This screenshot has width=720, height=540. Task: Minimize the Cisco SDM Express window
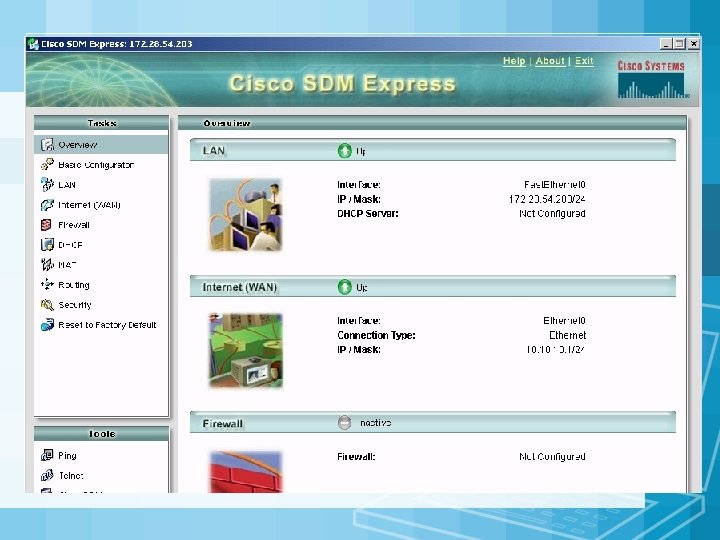(x=666, y=44)
